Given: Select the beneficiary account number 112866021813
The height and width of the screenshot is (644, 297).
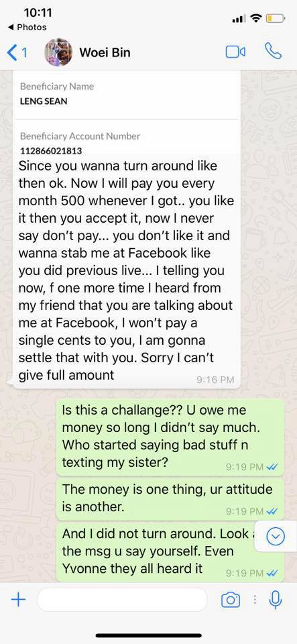Looking at the screenshot, I should tap(51, 151).
